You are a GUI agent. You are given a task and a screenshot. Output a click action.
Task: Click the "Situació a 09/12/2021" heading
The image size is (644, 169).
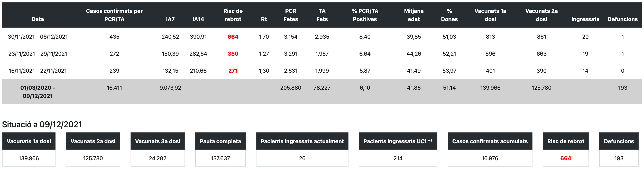(x=42, y=124)
